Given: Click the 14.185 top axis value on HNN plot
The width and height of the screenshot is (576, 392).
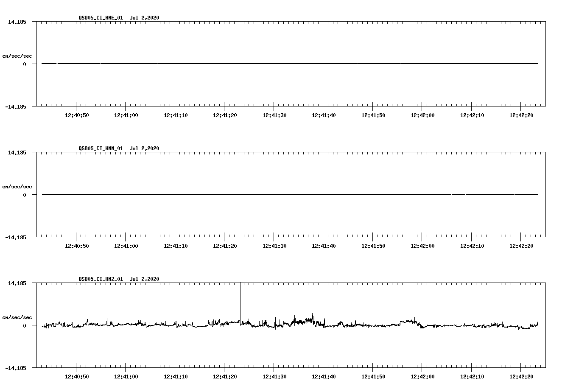Looking at the screenshot, I should [17, 153].
